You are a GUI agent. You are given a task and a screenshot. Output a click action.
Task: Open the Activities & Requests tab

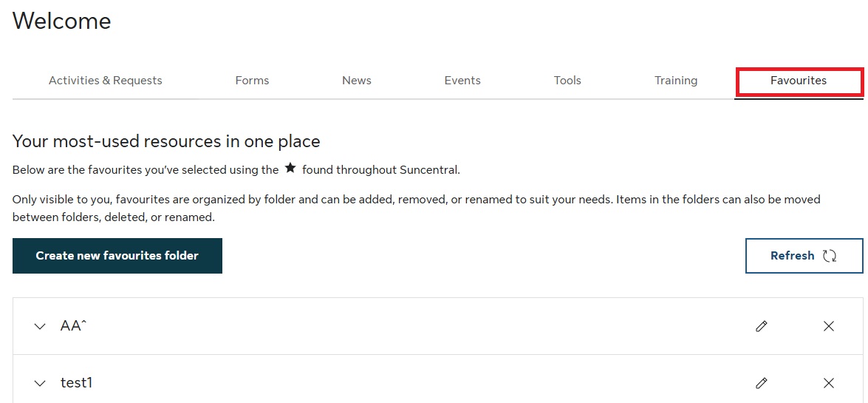point(106,81)
